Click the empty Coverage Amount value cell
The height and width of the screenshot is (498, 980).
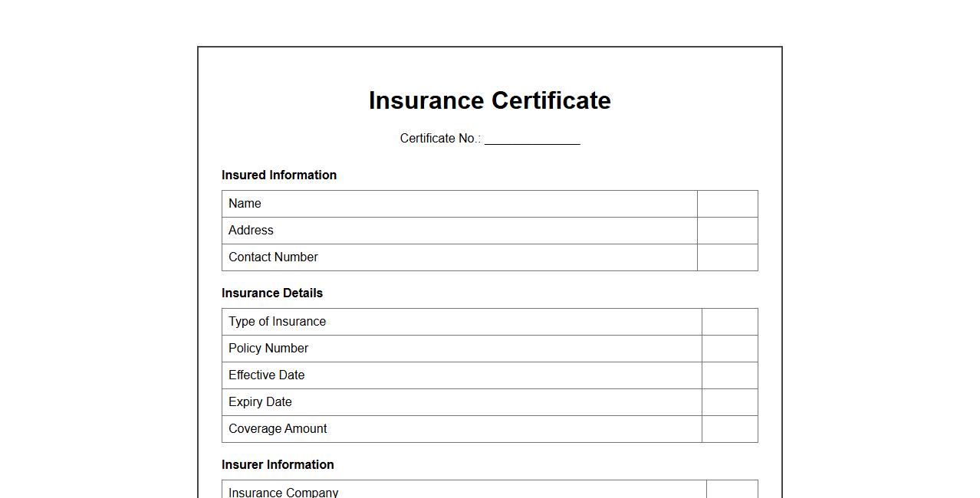click(729, 429)
